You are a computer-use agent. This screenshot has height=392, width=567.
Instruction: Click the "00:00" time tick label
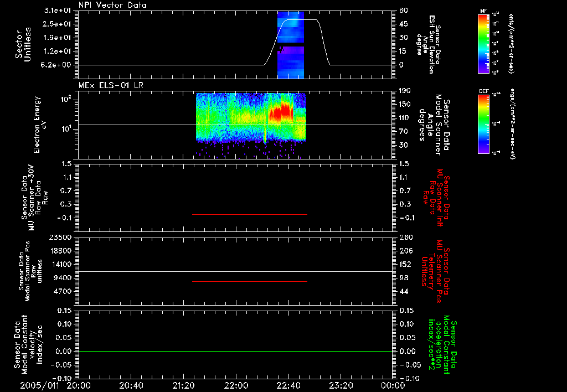tap(393, 386)
